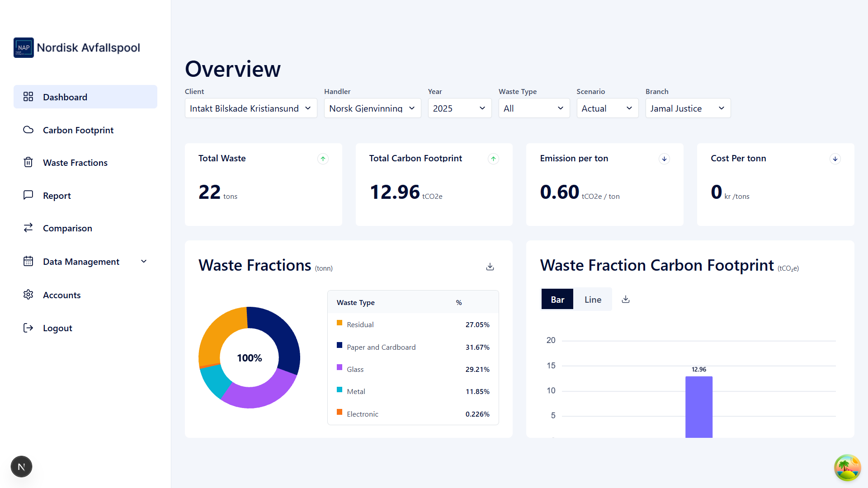This screenshot has width=868, height=488.
Task: Click the Dashboard grid icon
Action: [28, 97]
